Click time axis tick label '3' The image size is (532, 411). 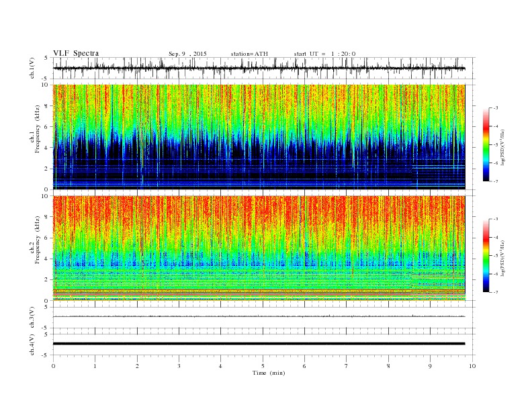(x=179, y=366)
